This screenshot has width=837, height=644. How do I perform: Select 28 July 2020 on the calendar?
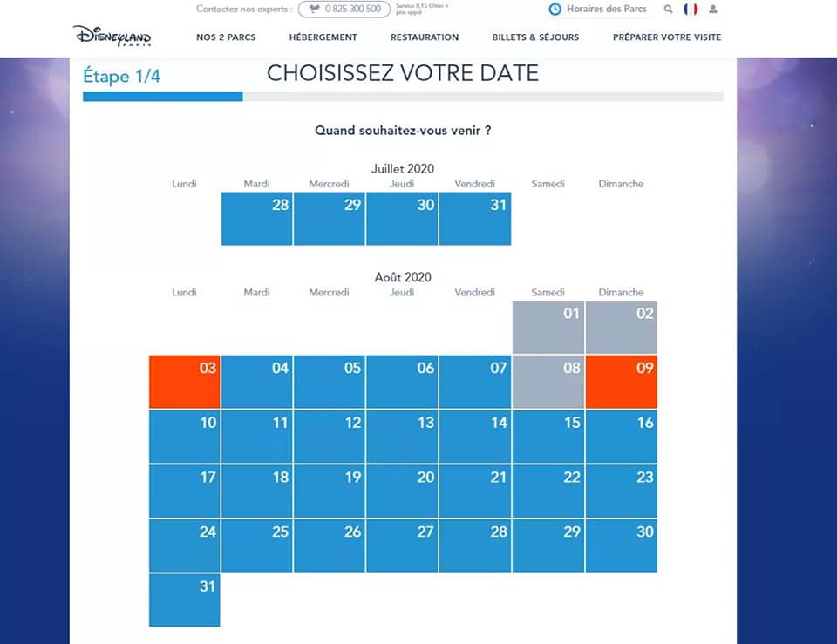point(256,219)
